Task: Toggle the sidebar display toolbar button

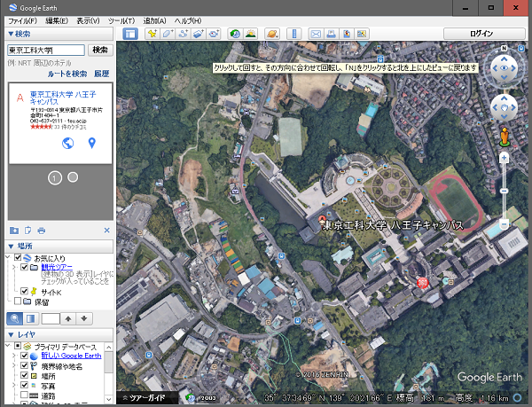Action: [x=130, y=34]
